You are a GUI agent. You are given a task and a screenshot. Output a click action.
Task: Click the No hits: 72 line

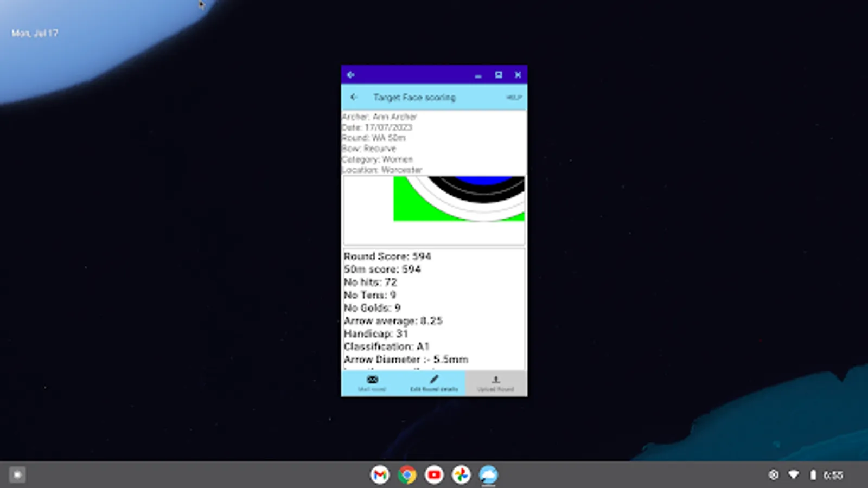coord(371,282)
